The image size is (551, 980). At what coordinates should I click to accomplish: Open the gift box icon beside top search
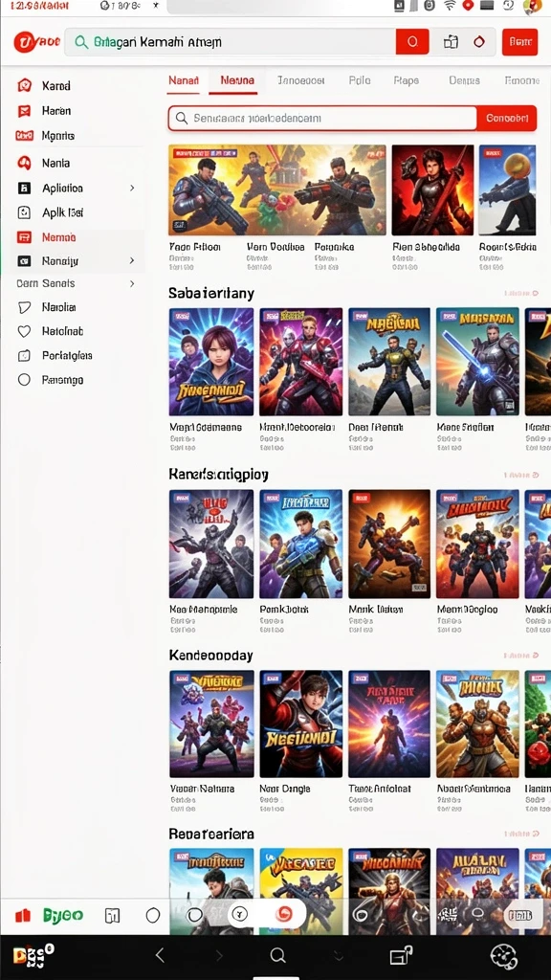tap(451, 42)
